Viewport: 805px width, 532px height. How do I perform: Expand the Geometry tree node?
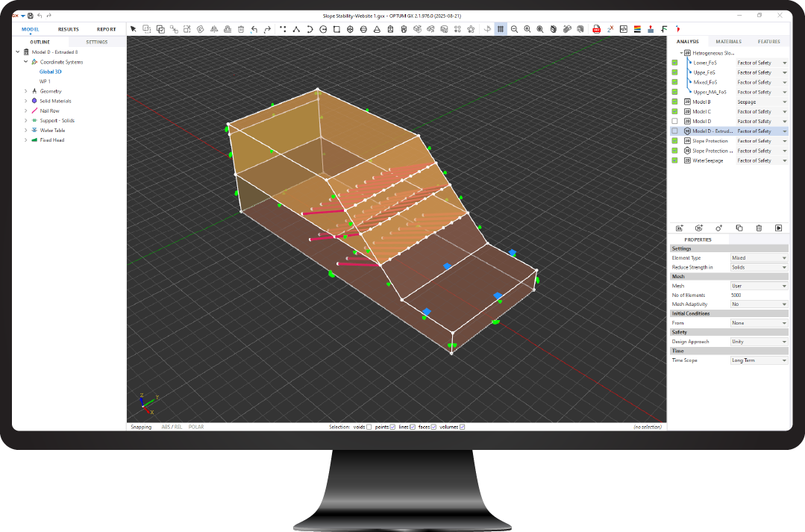tap(26, 91)
